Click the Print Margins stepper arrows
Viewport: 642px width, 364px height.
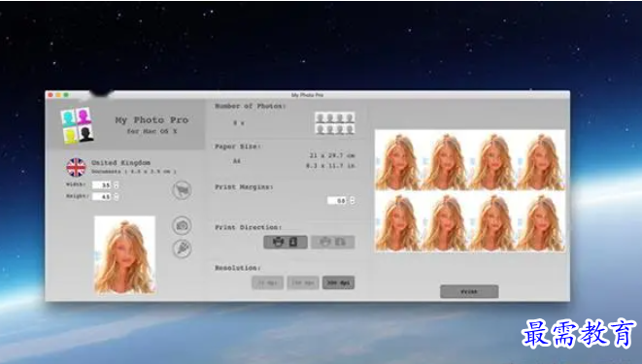coord(353,200)
